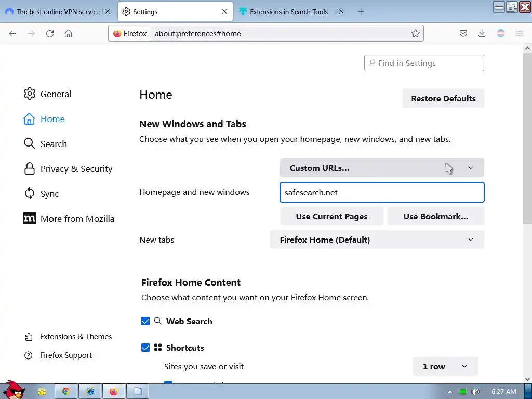Expand the Custom URLs… dropdown

(x=382, y=168)
